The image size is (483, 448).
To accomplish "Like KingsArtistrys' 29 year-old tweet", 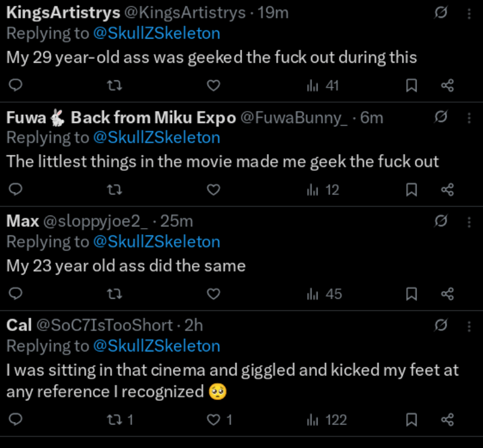I will tap(213, 86).
